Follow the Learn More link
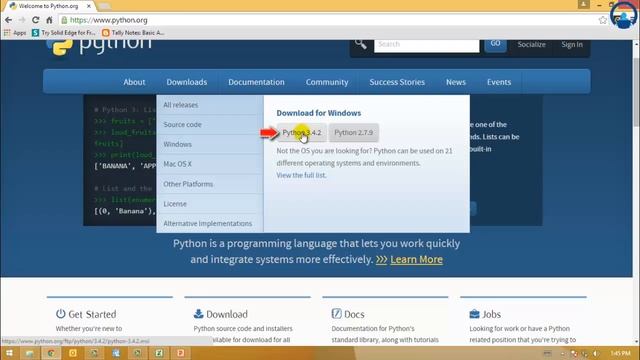 coord(416,259)
